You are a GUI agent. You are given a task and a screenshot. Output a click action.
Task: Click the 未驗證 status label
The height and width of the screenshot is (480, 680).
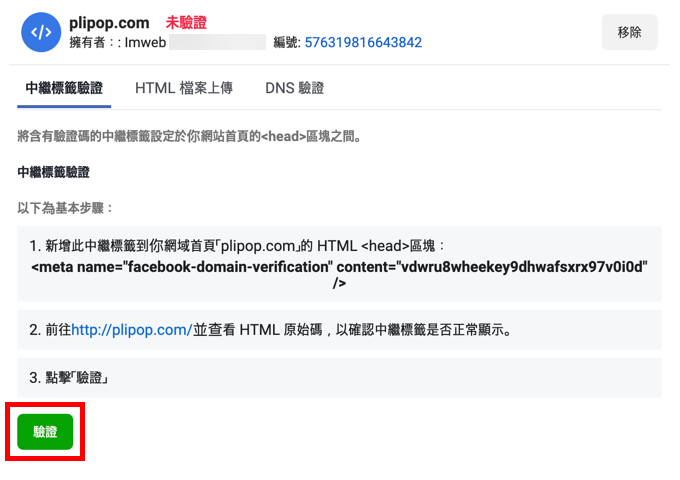tap(186, 23)
